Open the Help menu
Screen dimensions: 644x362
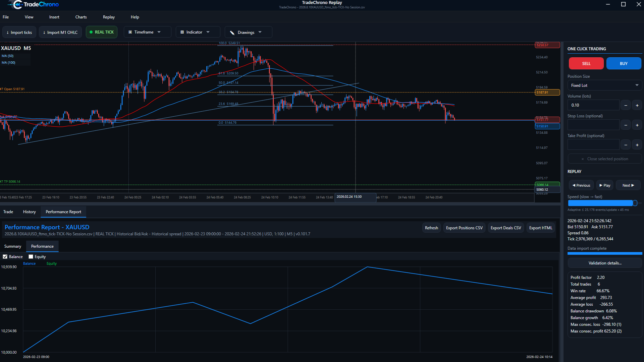(x=135, y=17)
